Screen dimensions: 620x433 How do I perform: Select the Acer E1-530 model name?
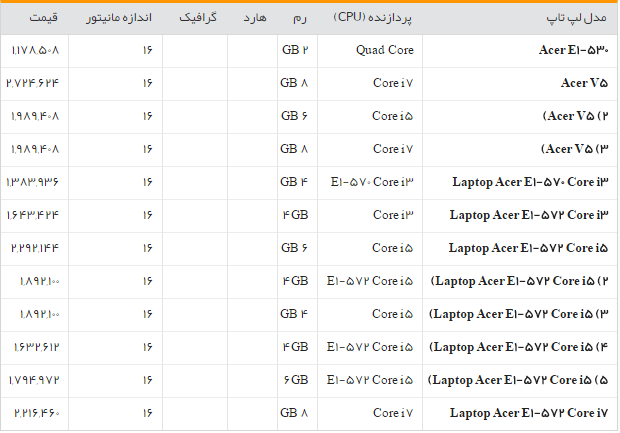point(573,50)
